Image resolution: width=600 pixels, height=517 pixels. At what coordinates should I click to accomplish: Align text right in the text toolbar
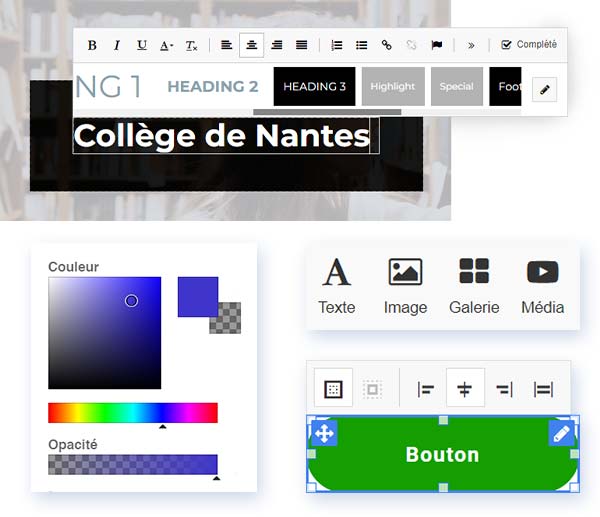[277, 45]
